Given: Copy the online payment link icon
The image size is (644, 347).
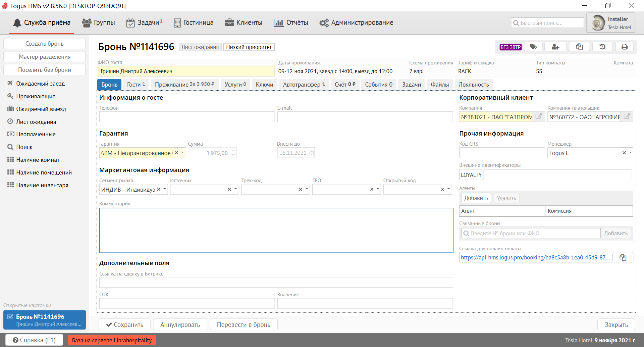Looking at the screenshot, I should (x=623, y=257).
